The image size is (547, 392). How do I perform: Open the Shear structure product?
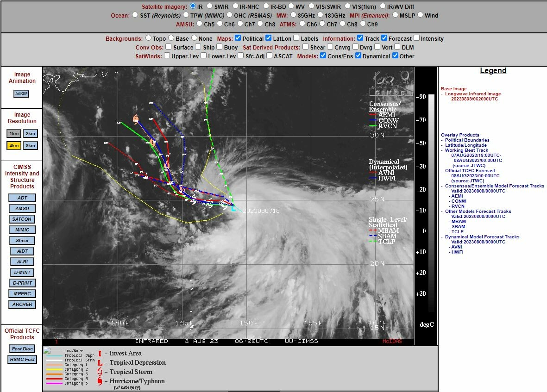coord(22,240)
